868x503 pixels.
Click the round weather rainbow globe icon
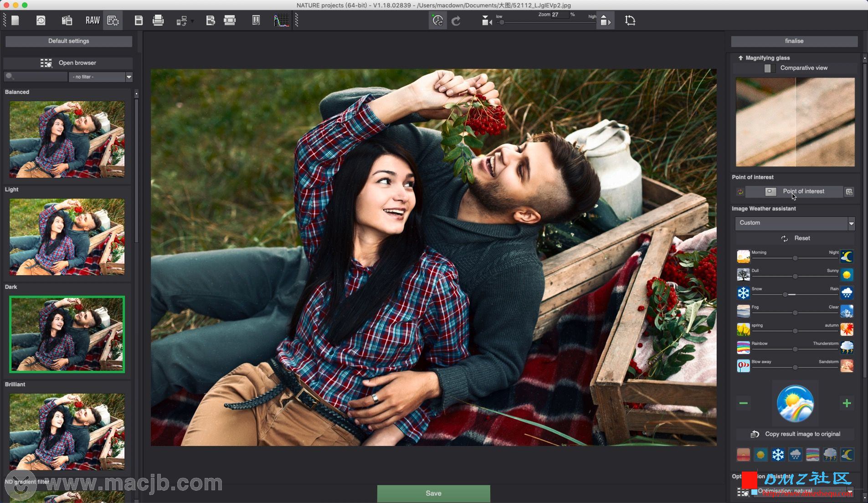pyautogui.click(x=795, y=404)
